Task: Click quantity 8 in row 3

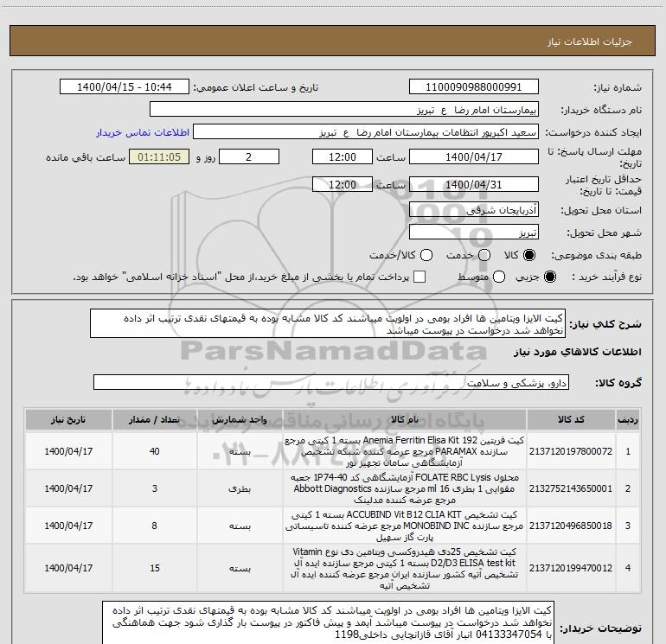Action: pos(155,526)
